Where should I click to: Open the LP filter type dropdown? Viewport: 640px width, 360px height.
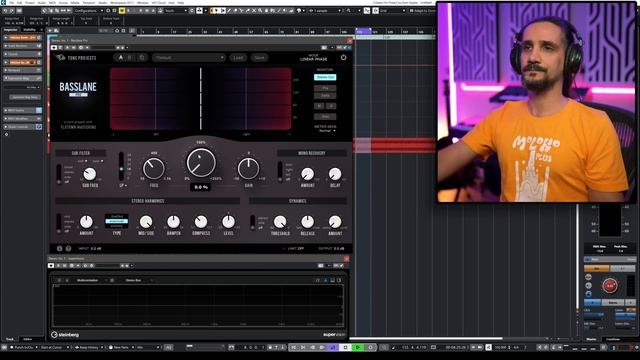tap(122, 186)
